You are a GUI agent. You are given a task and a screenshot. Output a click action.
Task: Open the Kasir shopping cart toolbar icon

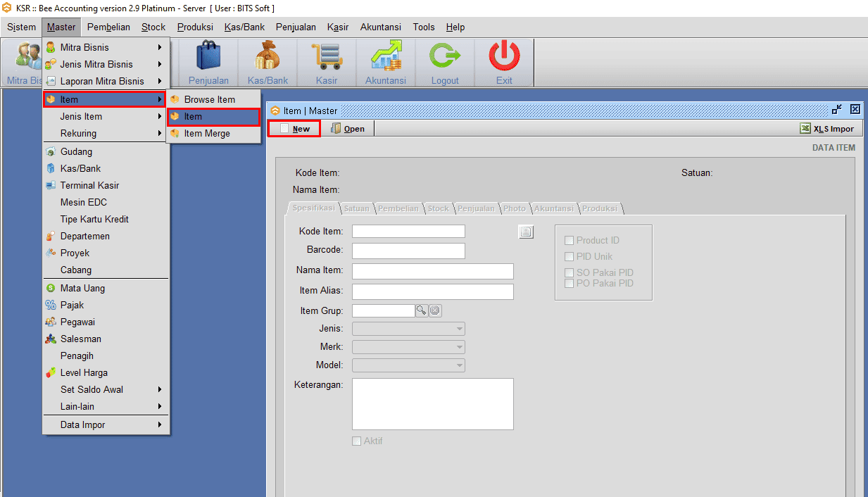pyautogui.click(x=327, y=56)
